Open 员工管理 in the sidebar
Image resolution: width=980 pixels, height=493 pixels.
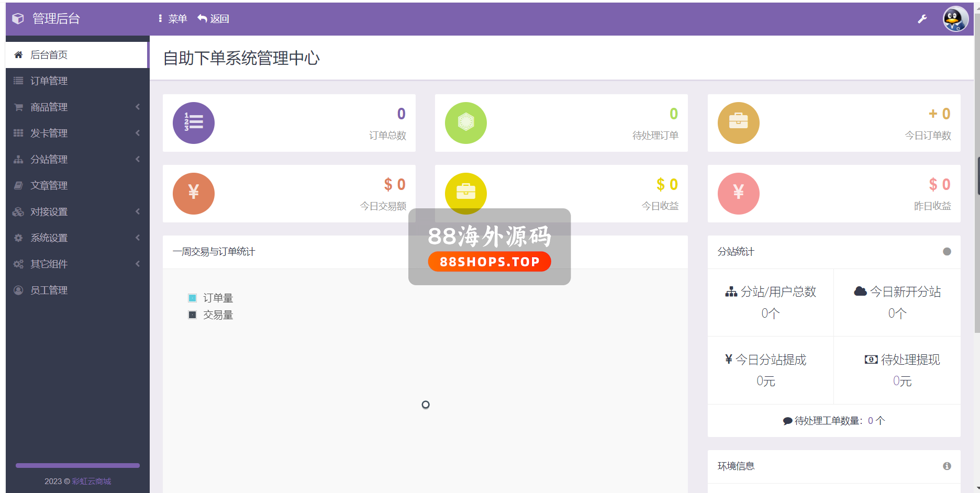49,290
